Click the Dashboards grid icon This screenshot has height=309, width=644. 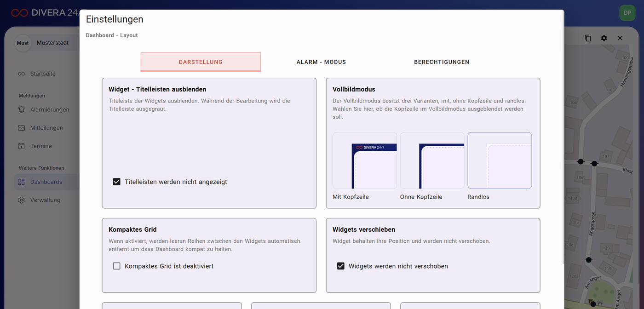(x=22, y=182)
